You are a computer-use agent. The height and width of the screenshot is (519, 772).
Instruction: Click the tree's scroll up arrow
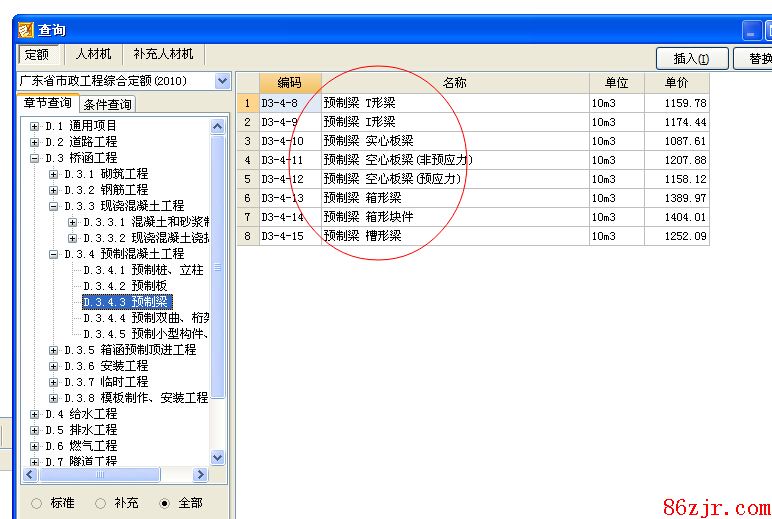(218, 126)
